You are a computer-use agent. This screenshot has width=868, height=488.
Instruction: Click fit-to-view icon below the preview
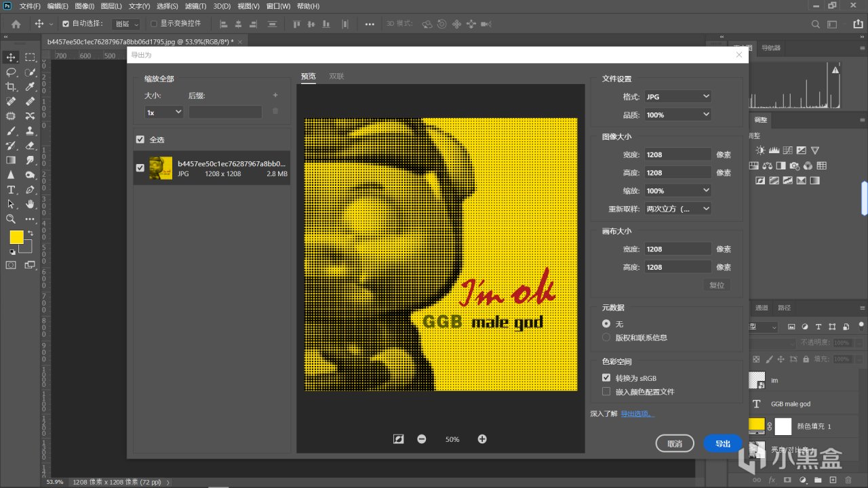coord(399,439)
